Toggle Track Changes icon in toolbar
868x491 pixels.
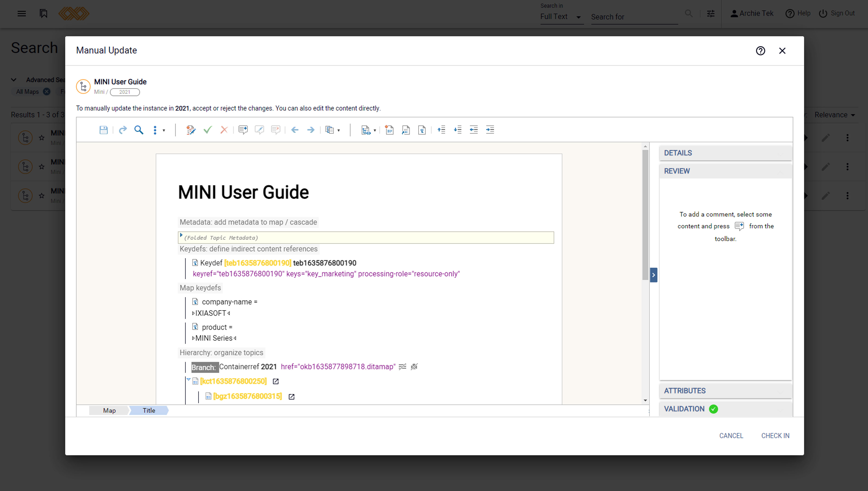click(191, 130)
